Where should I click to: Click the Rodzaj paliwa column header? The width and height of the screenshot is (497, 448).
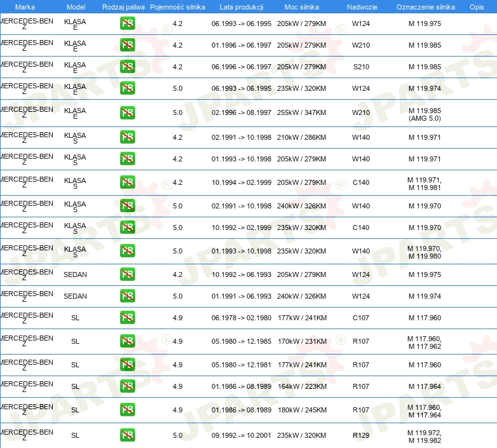coord(123,7)
